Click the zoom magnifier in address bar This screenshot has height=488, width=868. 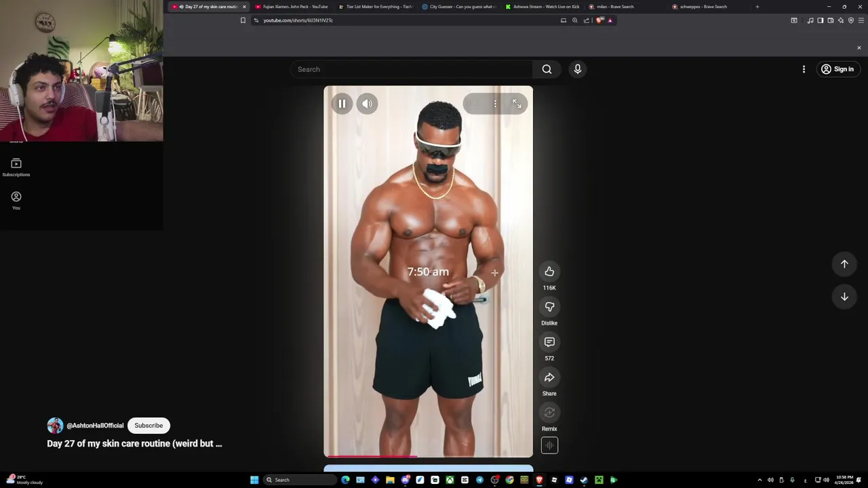(575, 20)
